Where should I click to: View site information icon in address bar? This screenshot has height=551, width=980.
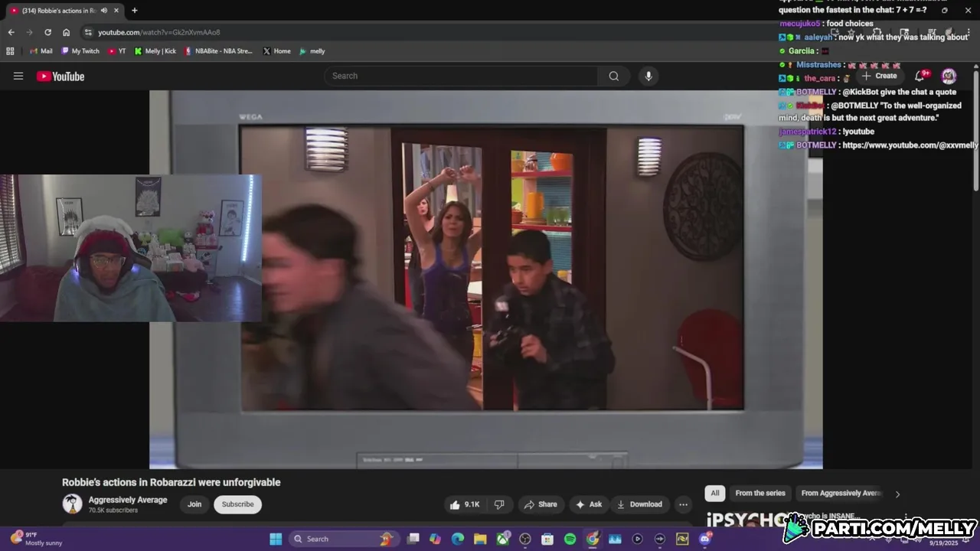pyautogui.click(x=88, y=32)
